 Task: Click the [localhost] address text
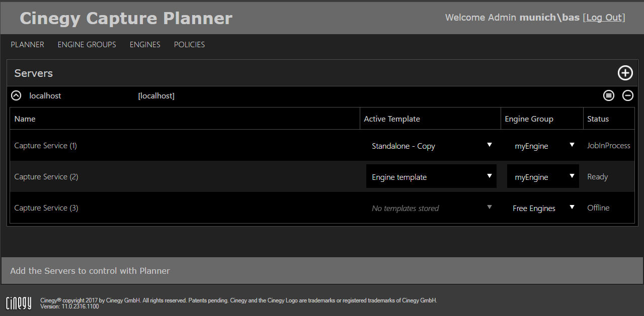tap(156, 96)
